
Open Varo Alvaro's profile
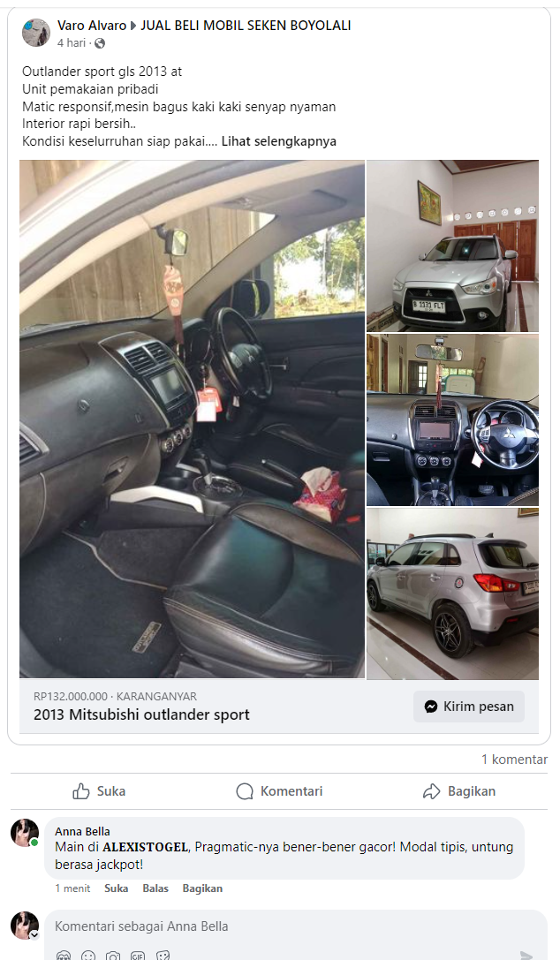[x=92, y=26]
